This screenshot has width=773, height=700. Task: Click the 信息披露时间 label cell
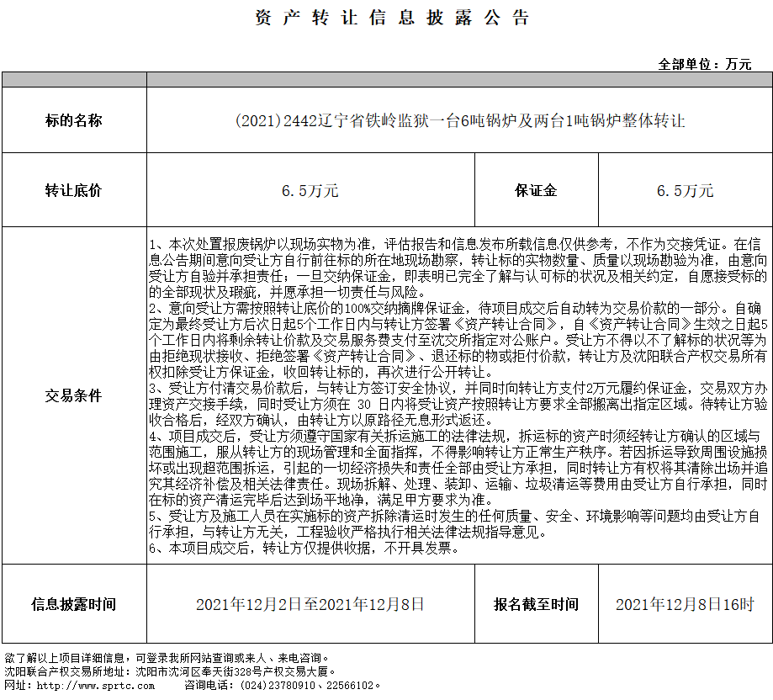coord(73,604)
